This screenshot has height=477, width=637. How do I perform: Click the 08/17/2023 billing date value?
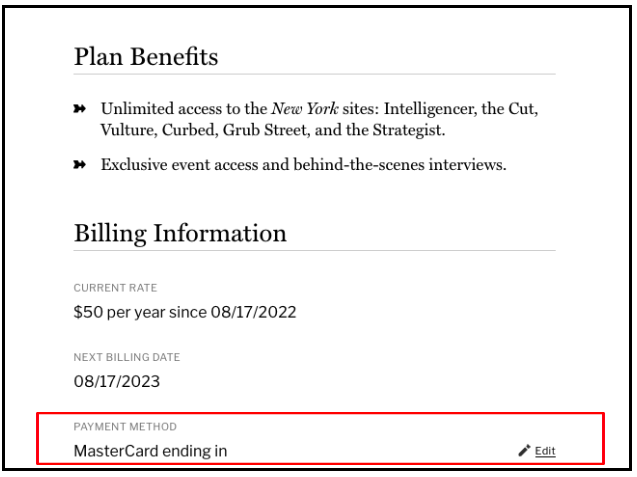click(x=117, y=381)
